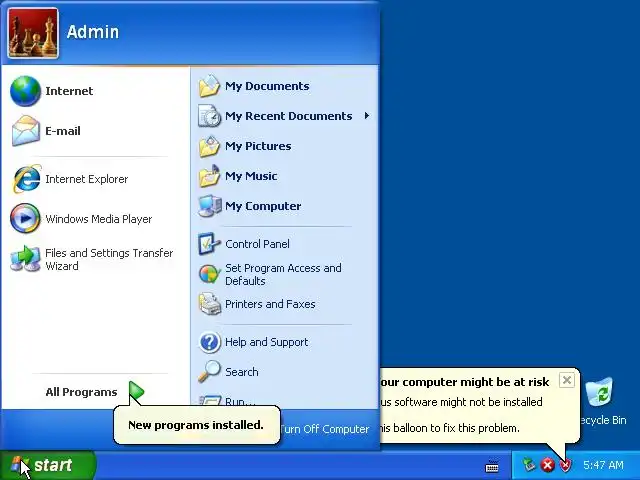Image resolution: width=640 pixels, height=480 pixels.
Task: Open My Music folder icon
Action: tap(209, 176)
